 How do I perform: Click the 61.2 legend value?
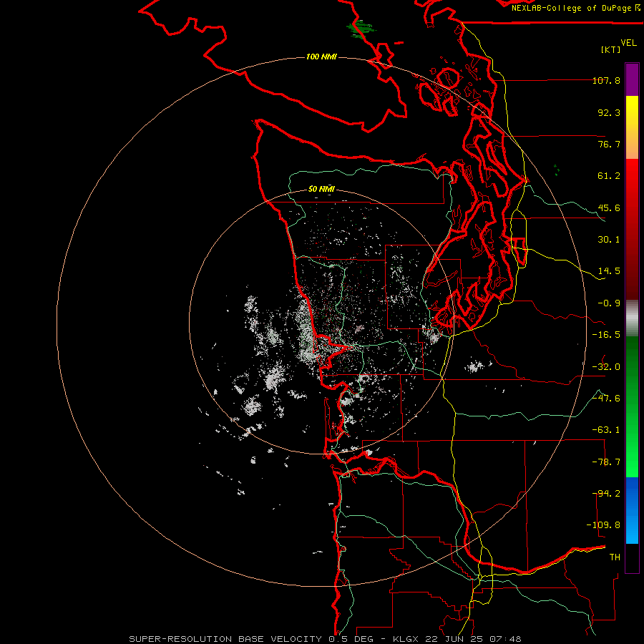coord(609,176)
